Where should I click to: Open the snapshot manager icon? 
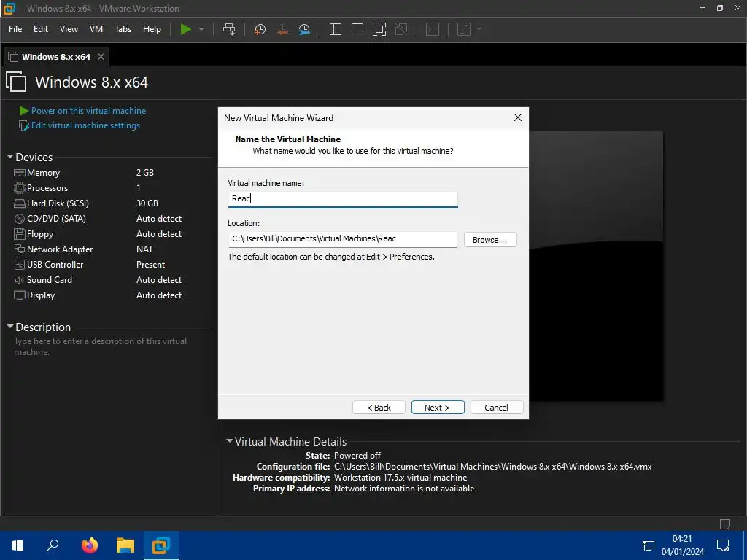click(304, 29)
